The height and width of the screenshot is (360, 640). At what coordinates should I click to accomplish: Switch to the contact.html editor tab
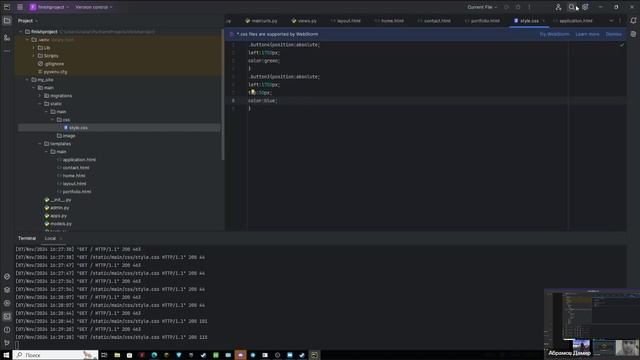point(434,20)
